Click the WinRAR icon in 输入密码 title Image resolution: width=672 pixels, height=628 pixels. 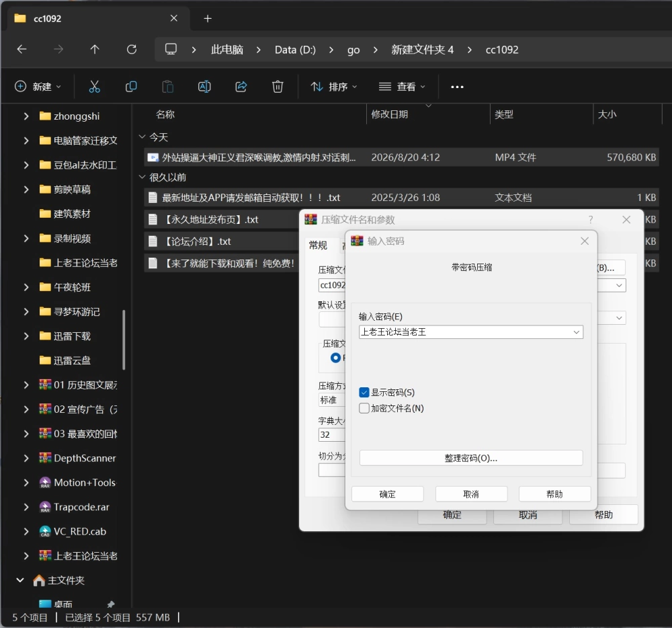tap(357, 241)
